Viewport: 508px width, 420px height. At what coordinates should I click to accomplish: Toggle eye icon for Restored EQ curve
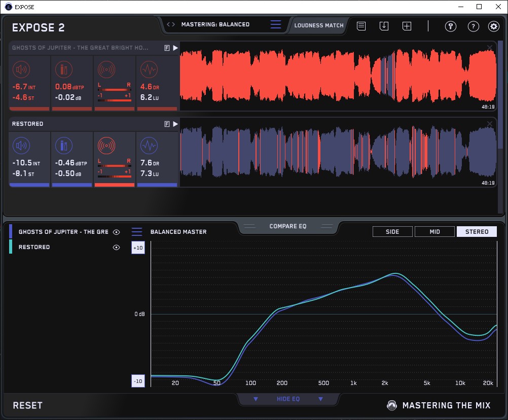[x=117, y=247]
